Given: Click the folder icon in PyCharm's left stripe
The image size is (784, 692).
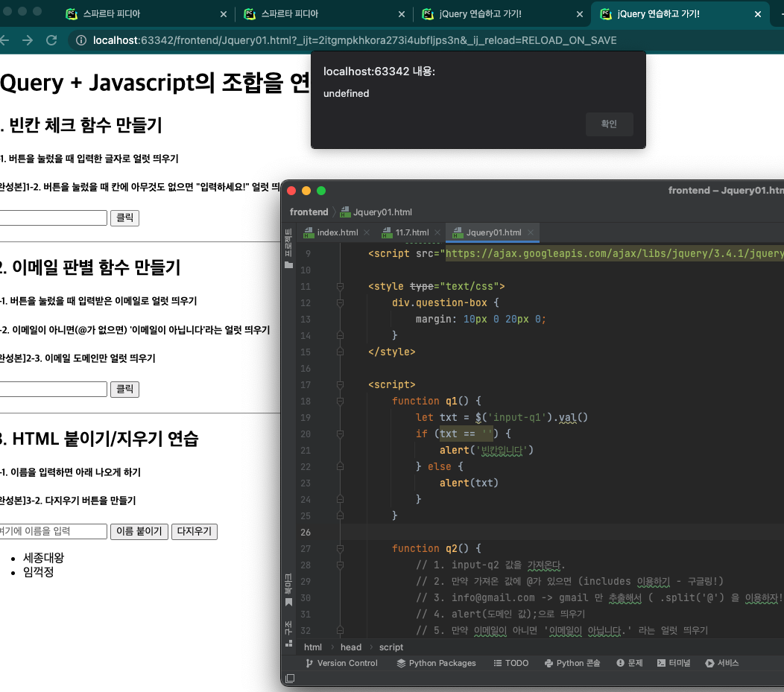Looking at the screenshot, I should (288, 265).
